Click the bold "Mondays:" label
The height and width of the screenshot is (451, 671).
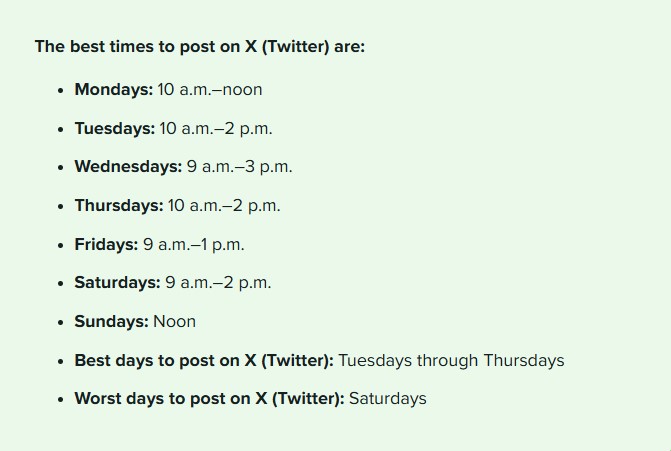click(x=113, y=89)
